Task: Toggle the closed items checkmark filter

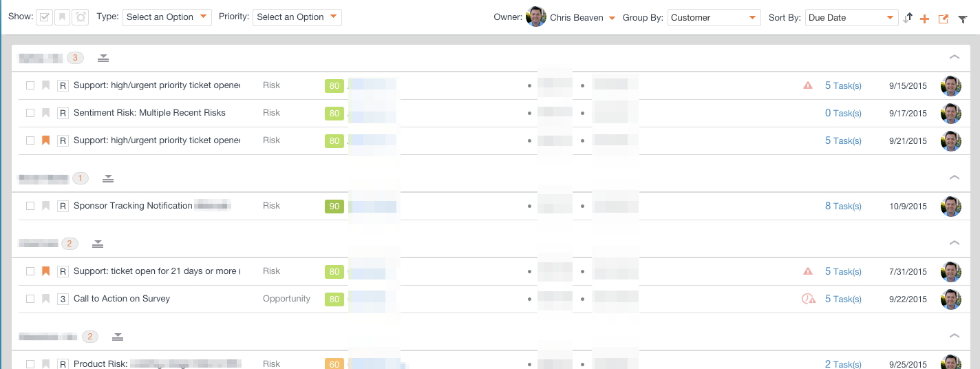Action: coord(44,17)
